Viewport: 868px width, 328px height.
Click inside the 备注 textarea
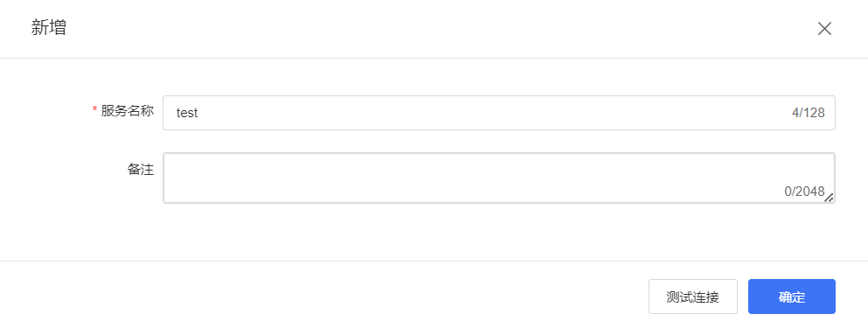tap(499, 178)
